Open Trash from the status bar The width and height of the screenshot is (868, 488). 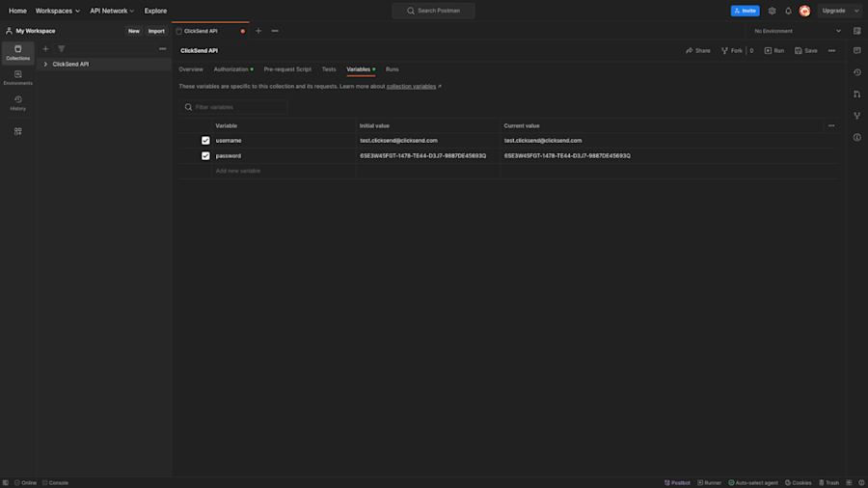pyautogui.click(x=828, y=482)
